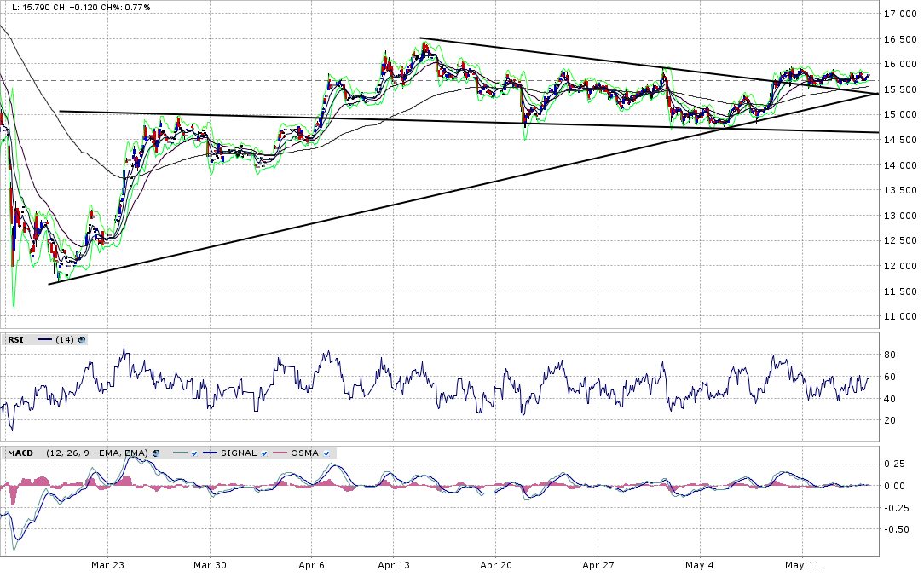Open the MACD indicator settings globe icon

154,453
